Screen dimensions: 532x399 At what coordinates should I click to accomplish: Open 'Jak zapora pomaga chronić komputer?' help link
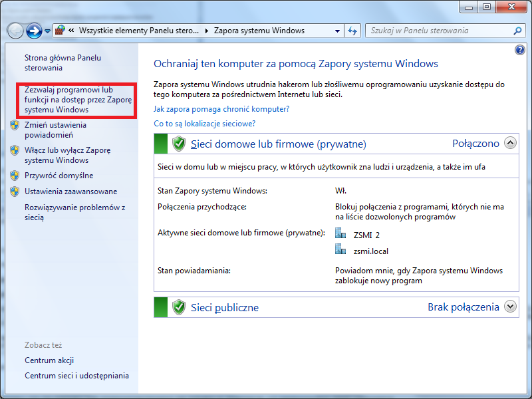(221, 109)
